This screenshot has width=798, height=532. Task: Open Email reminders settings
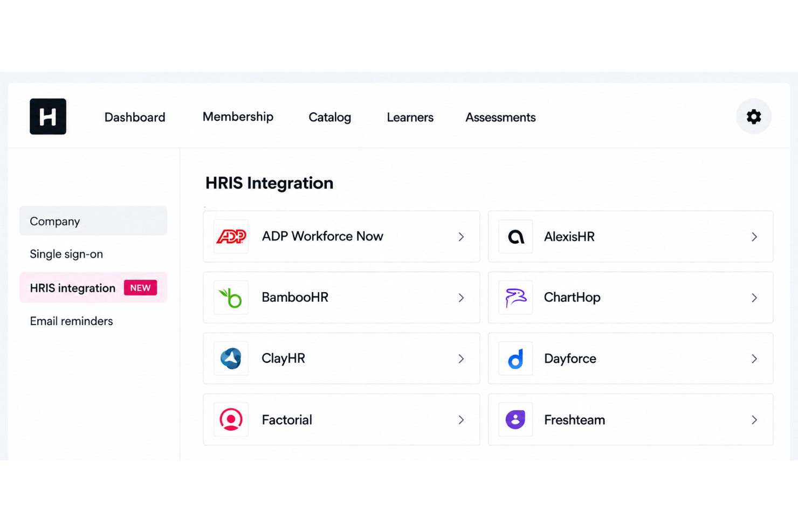pyautogui.click(x=71, y=321)
